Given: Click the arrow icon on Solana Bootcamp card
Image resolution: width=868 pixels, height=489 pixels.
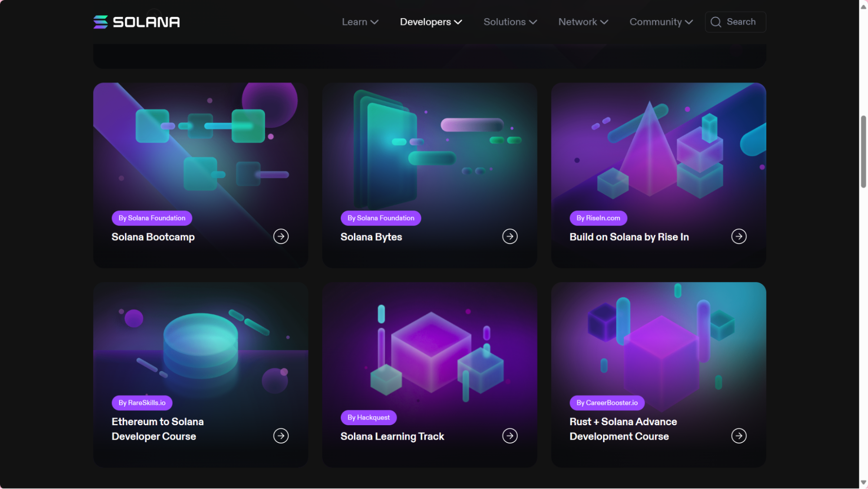Looking at the screenshot, I should pos(281,236).
